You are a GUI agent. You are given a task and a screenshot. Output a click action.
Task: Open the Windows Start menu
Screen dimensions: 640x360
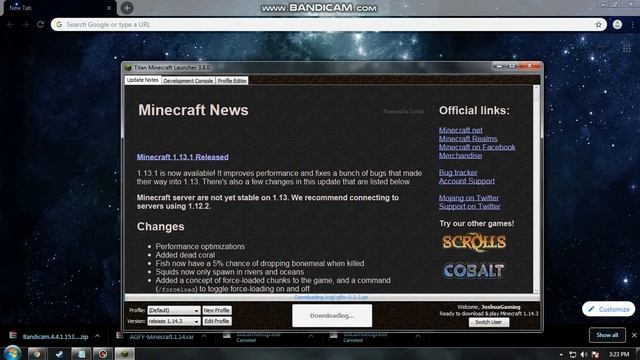click(13, 353)
